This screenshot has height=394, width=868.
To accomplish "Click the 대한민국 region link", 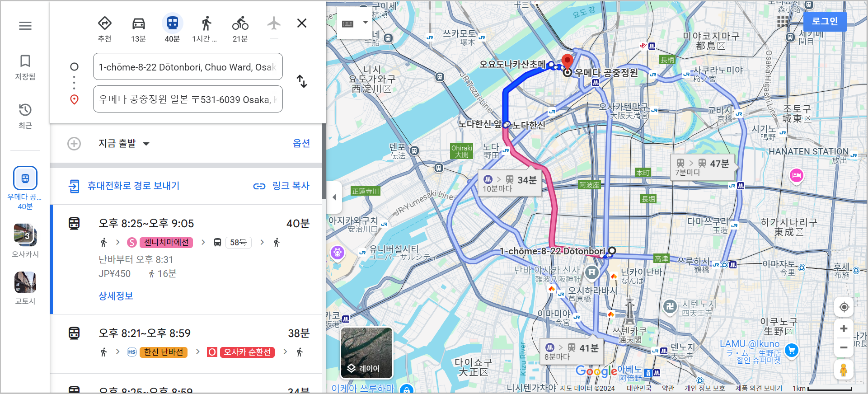I will (x=639, y=388).
